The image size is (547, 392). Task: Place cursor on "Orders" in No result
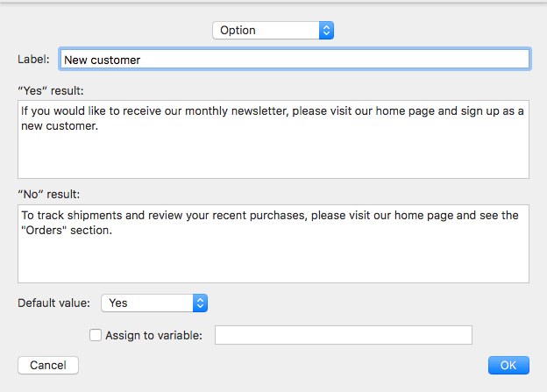coord(45,231)
